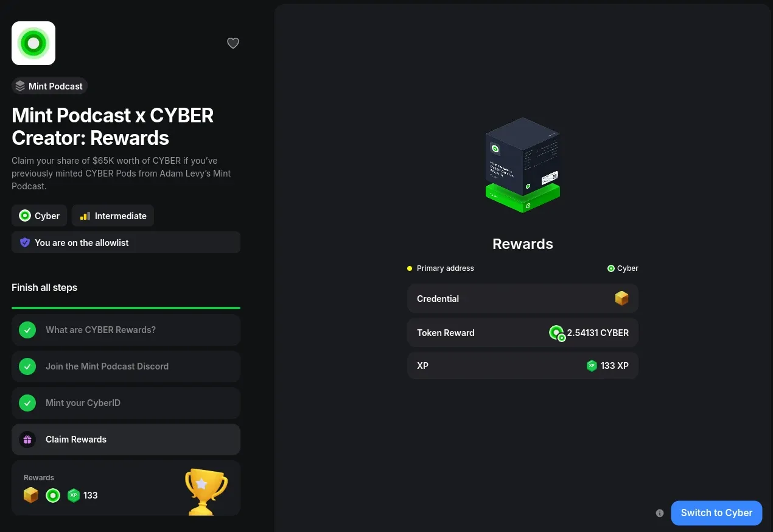
Task: Click the gold cube icon in Rewards card
Action: [31, 495]
